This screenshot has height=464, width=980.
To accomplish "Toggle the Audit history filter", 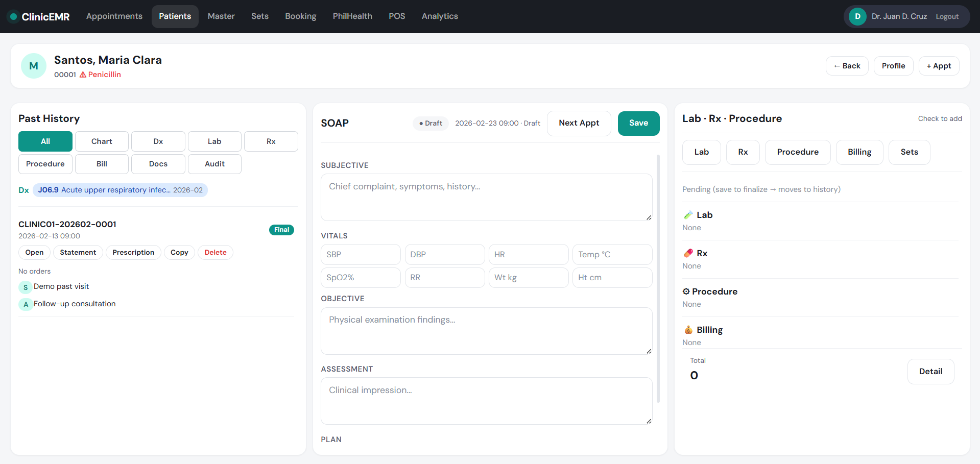I will point(214,164).
